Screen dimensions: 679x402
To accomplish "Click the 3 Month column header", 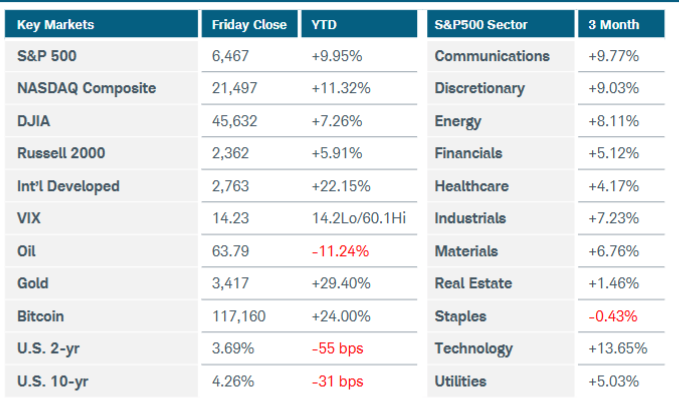I will coord(614,24).
